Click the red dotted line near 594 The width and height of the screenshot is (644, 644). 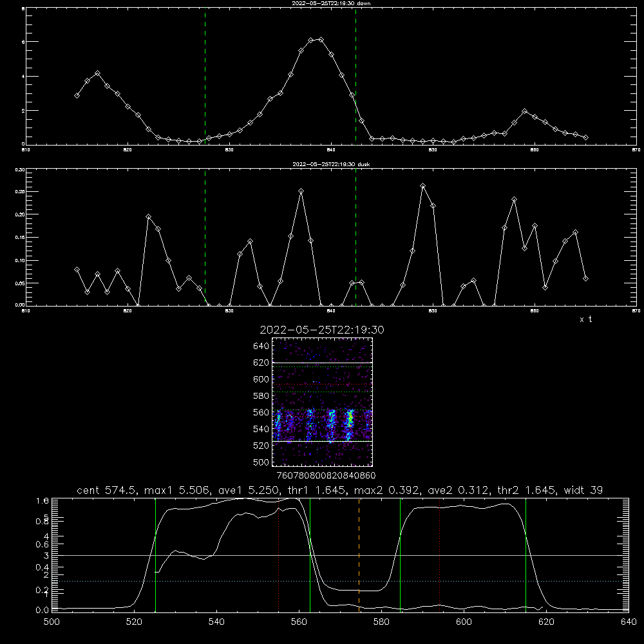click(439, 555)
